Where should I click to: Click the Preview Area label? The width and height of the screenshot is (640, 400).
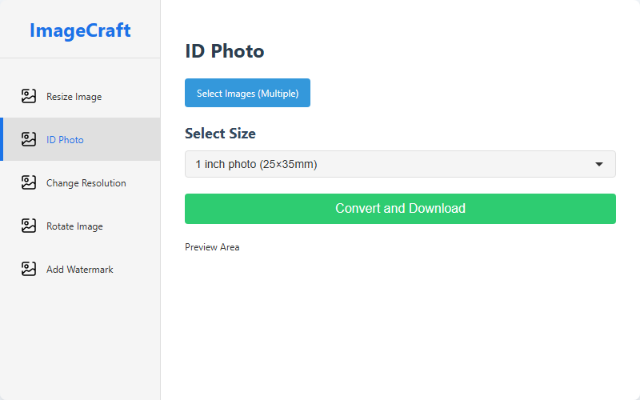tap(212, 247)
